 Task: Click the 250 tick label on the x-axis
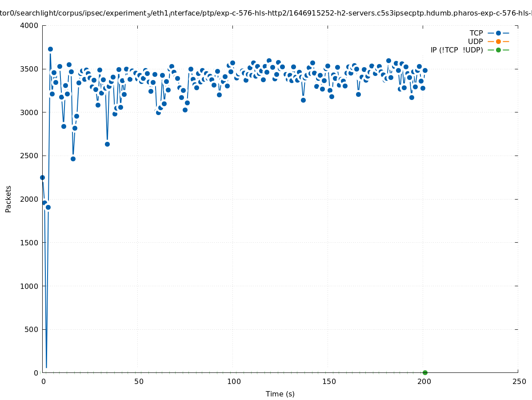point(519,381)
